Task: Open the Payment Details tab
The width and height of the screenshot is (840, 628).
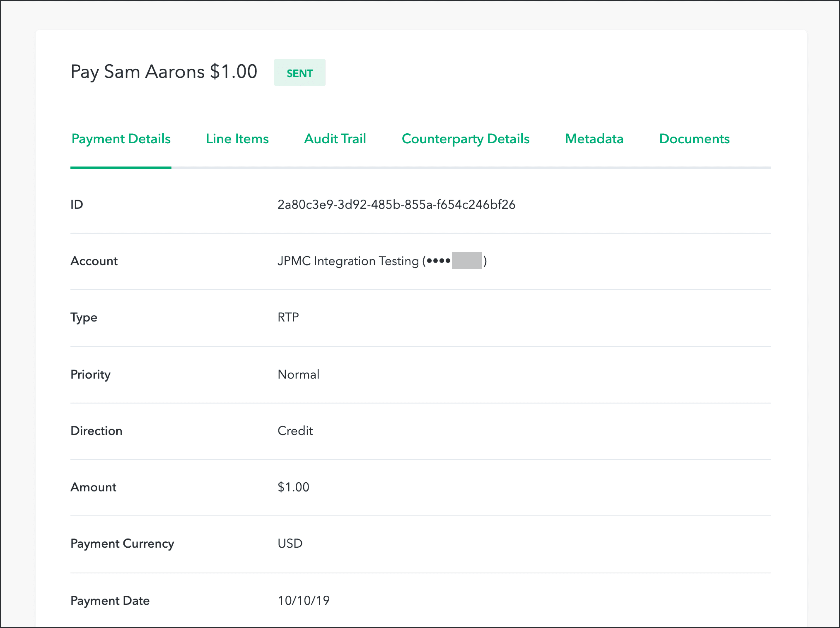Action: [121, 139]
